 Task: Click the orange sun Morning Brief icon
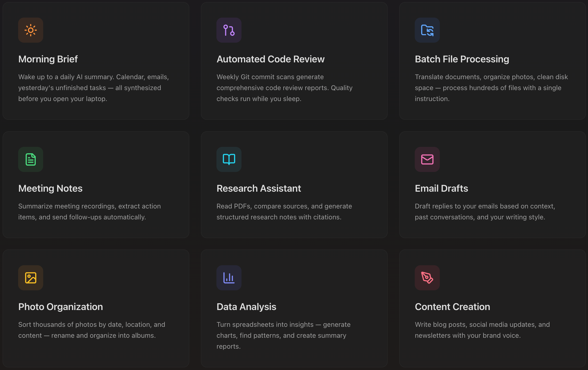pyautogui.click(x=31, y=30)
